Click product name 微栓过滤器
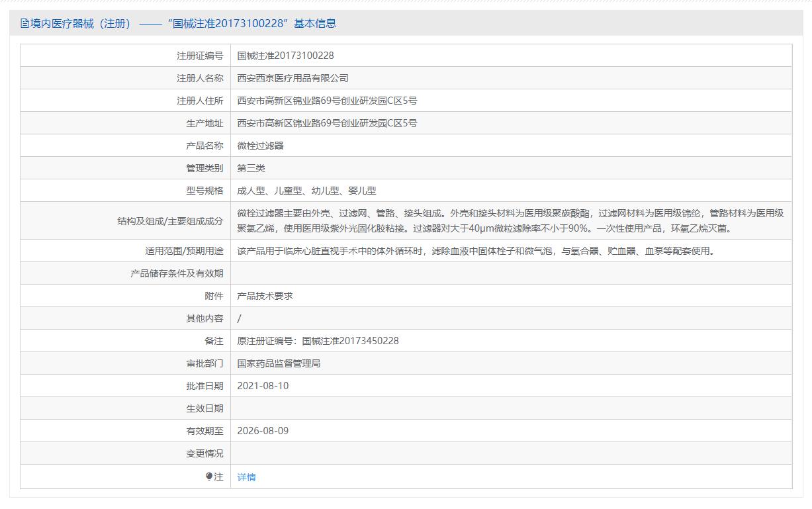Screen dimensions: 812x509 261,146
